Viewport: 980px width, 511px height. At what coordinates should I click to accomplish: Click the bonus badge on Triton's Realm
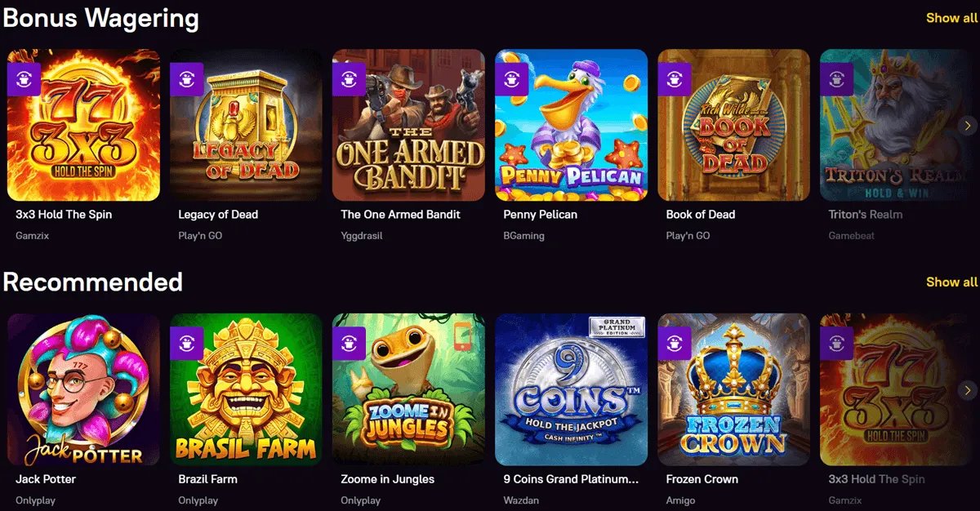click(837, 78)
